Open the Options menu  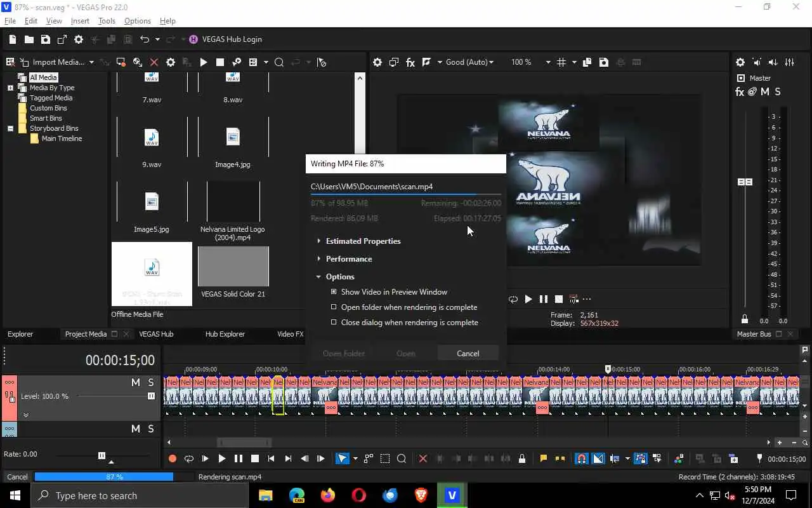[x=138, y=21]
